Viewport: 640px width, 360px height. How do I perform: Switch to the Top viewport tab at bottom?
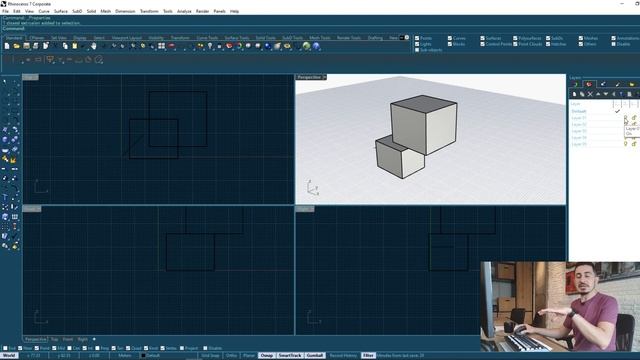click(54, 340)
